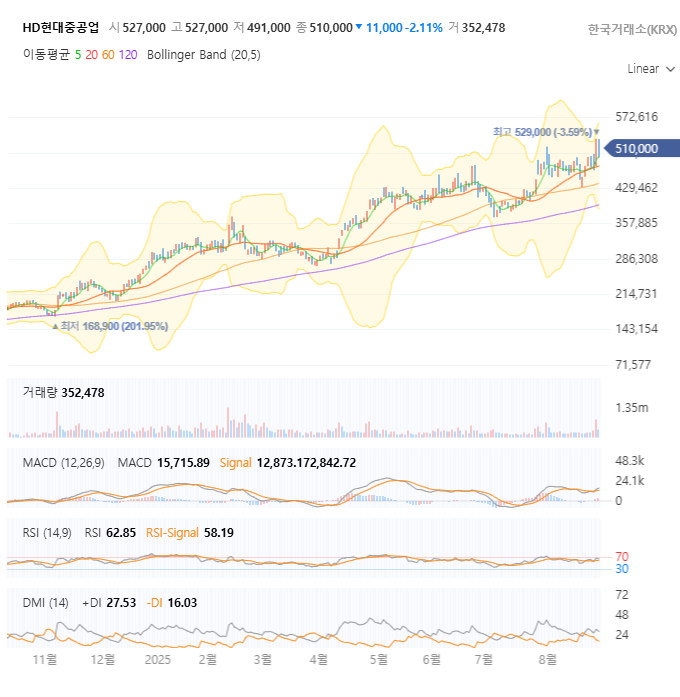Screen dimensions: 680x697
Task: Click the RSI-Signal value 58.19
Action: [x=219, y=533]
